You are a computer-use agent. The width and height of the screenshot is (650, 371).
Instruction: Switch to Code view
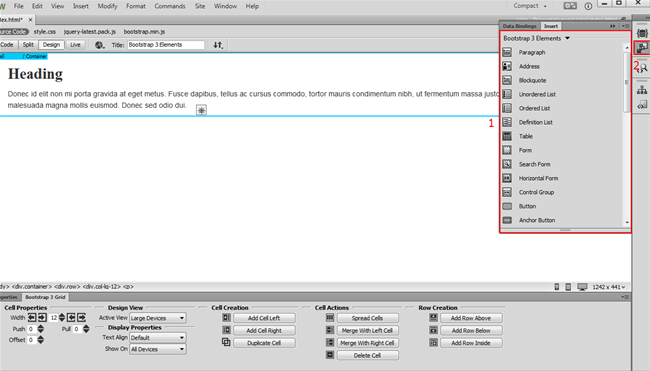click(x=7, y=45)
